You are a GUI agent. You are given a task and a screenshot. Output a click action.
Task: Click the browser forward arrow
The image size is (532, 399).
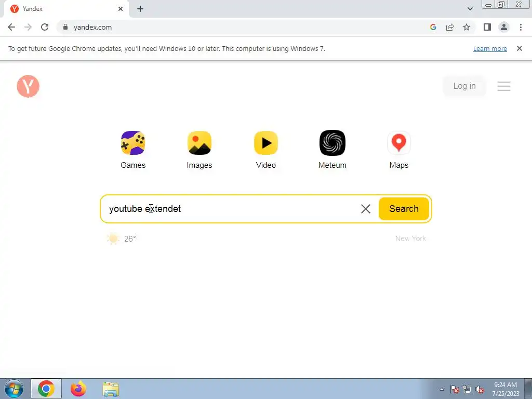point(28,27)
